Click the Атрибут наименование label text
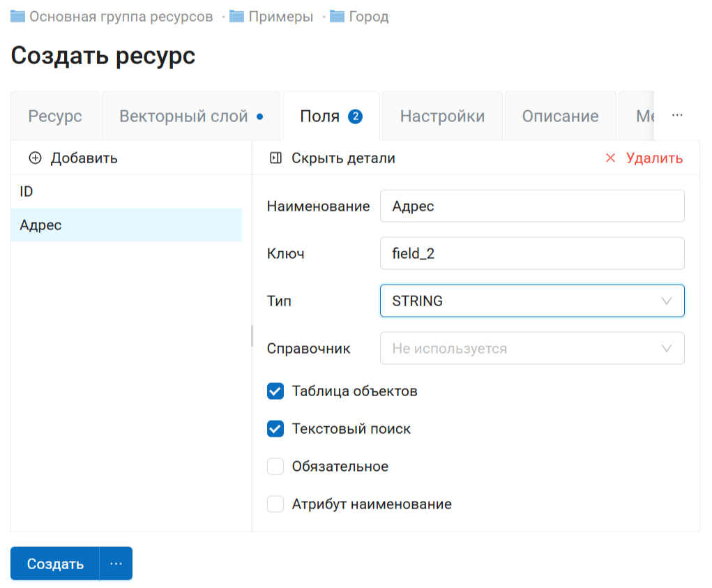The image size is (712, 588). [x=372, y=504]
